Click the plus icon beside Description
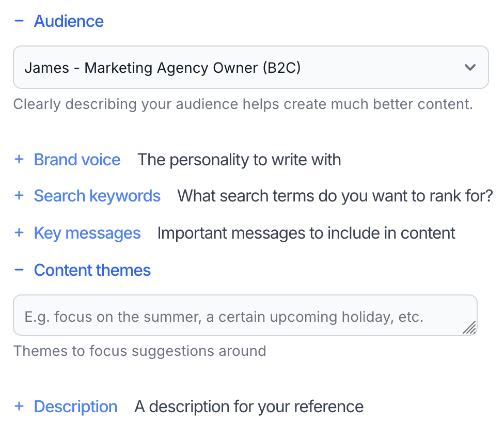This screenshot has height=437, width=504. 19,407
